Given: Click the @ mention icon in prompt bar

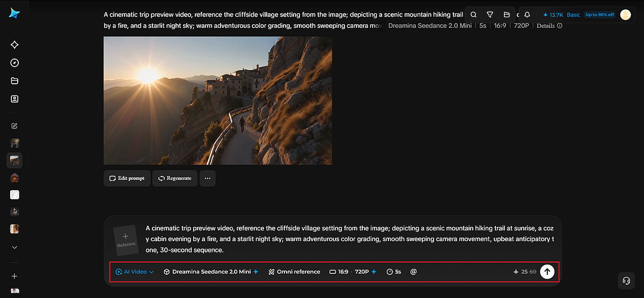Looking at the screenshot, I should pyautogui.click(x=413, y=272).
